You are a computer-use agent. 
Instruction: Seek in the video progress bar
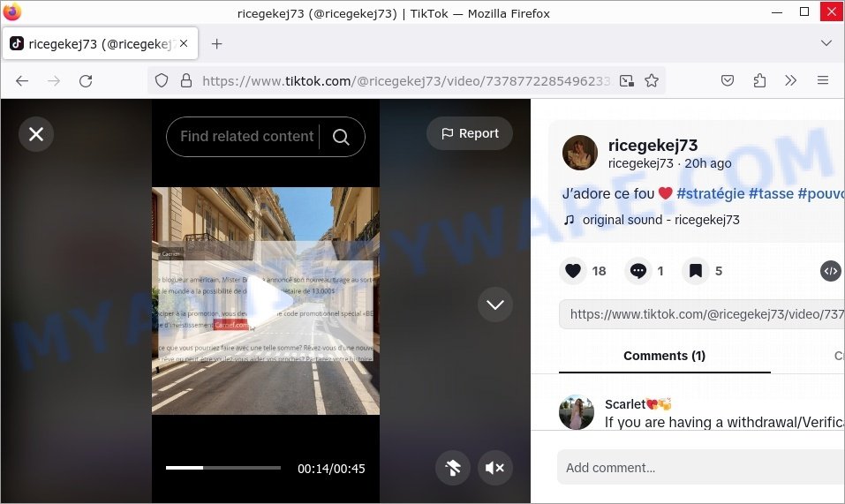point(223,468)
